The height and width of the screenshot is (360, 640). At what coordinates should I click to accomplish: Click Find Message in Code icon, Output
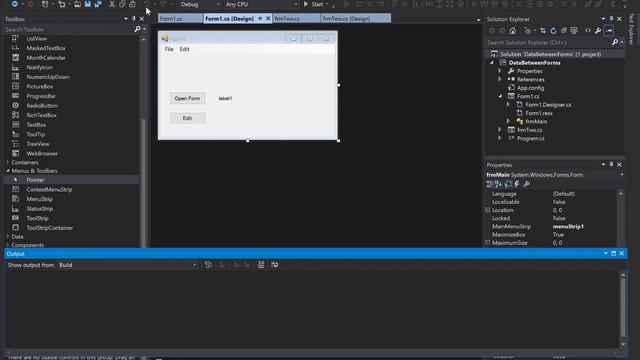[208, 265]
